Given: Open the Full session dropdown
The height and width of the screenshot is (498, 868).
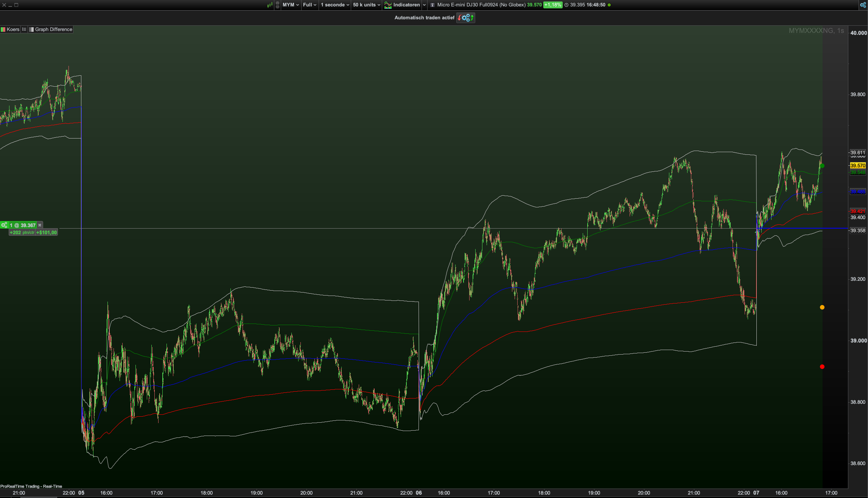Looking at the screenshot, I should pyautogui.click(x=310, y=5).
